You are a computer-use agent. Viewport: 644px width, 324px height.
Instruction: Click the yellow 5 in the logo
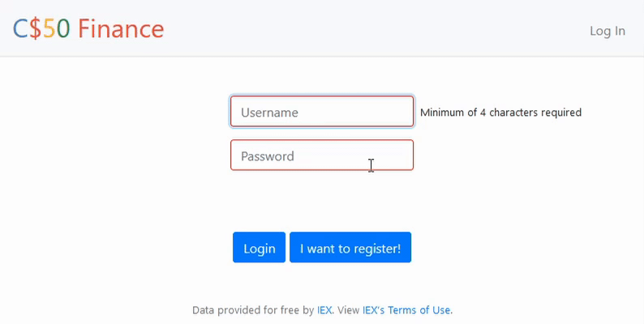(x=49, y=29)
